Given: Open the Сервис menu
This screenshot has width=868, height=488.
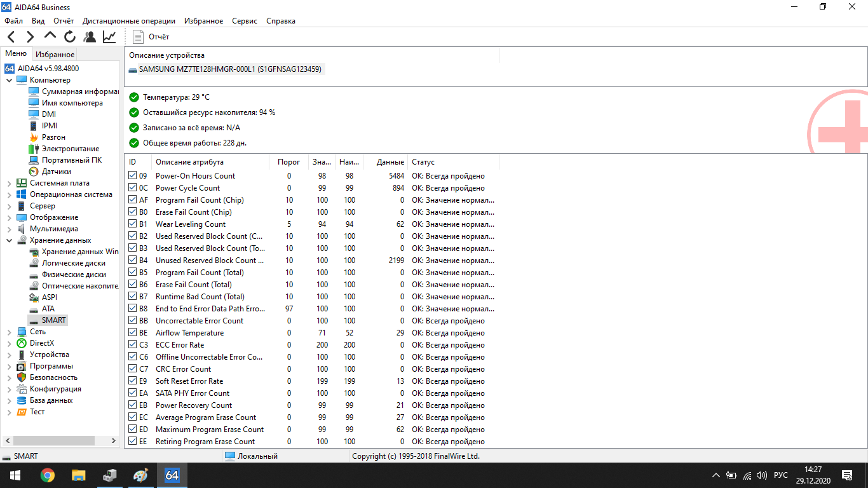Looking at the screenshot, I should coord(245,21).
